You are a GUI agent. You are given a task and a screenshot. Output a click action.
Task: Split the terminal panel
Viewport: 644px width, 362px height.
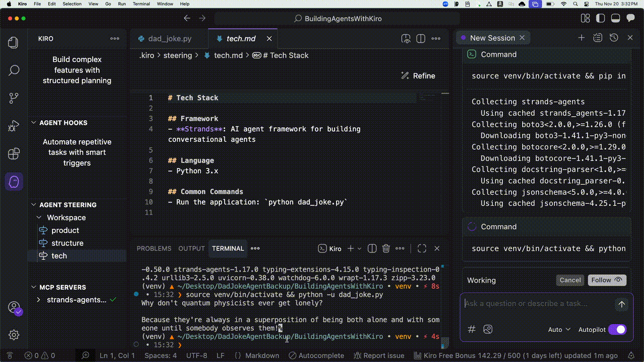(x=372, y=248)
